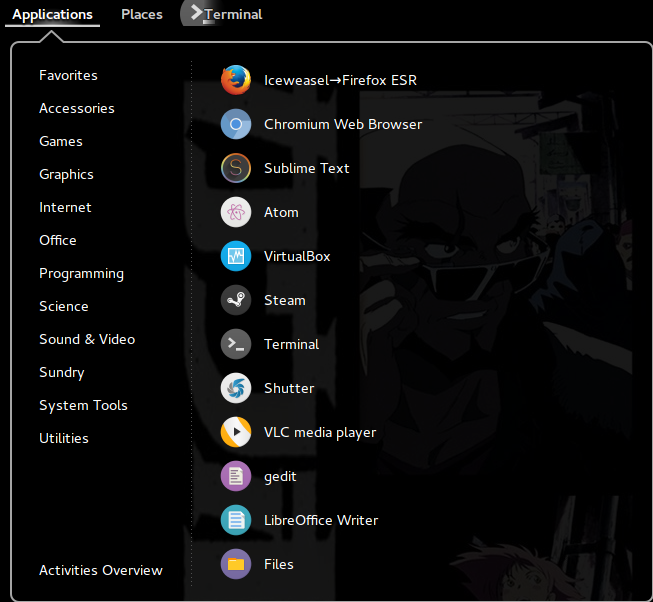This screenshot has width=653, height=602.
Task: Open Sound & Video category
Action: [87, 339]
